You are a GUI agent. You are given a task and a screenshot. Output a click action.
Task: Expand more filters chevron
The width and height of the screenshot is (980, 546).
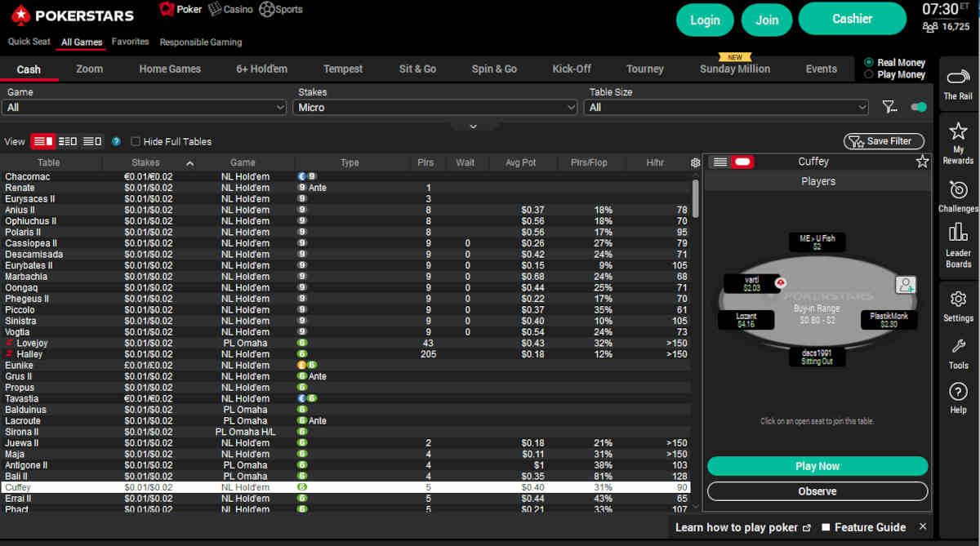click(x=472, y=126)
